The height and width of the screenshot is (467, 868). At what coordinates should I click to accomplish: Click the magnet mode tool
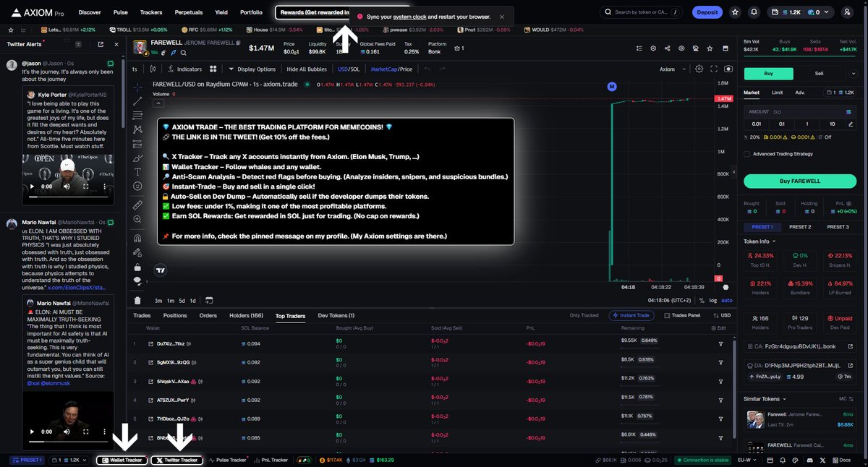coord(137,238)
